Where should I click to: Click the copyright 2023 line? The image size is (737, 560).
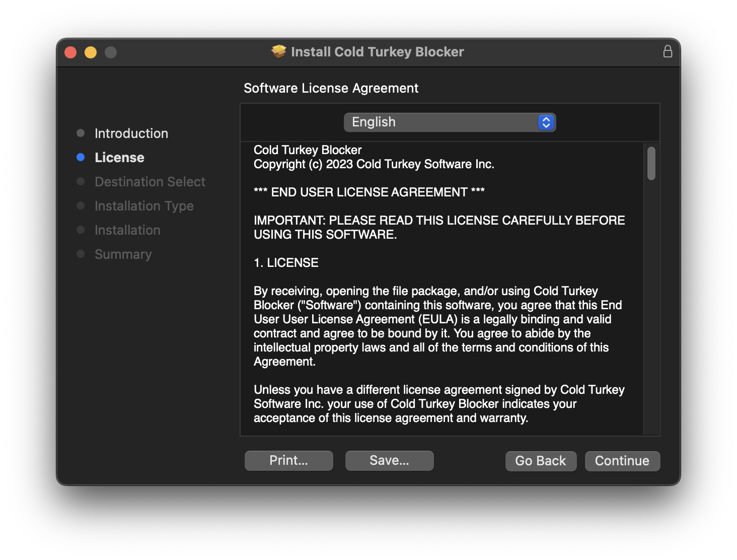(374, 164)
